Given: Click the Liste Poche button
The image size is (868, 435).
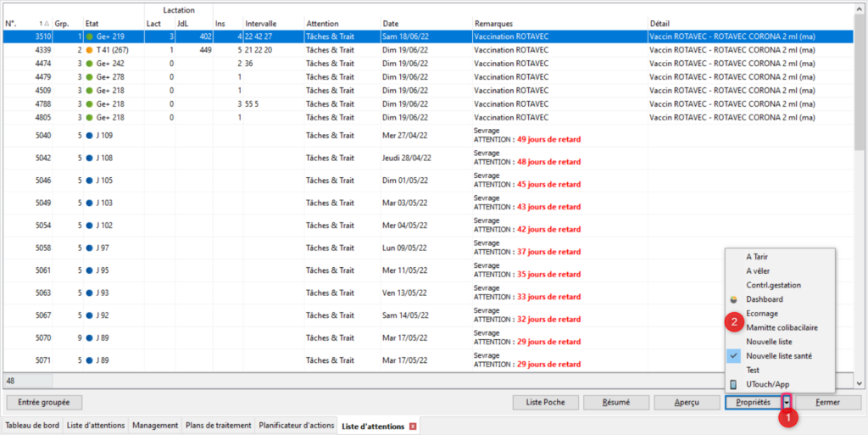Looking at the screenshot, I should coord(545,402).
